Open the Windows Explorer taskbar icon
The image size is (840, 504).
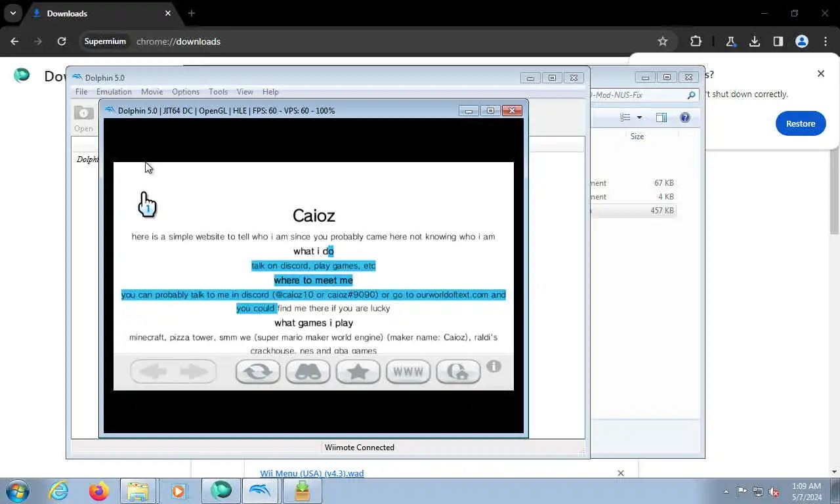[138, 491]
